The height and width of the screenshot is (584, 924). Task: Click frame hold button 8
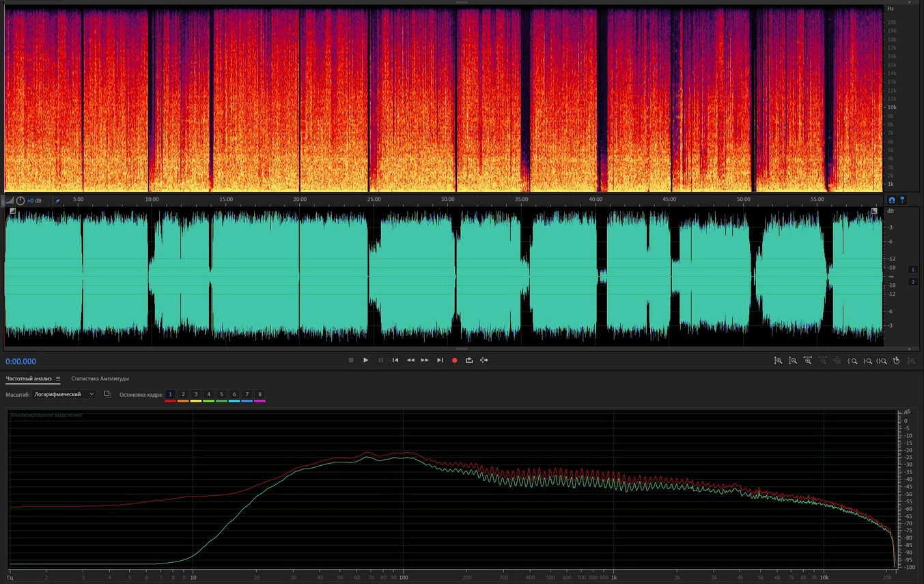click(x=260, y=395)
